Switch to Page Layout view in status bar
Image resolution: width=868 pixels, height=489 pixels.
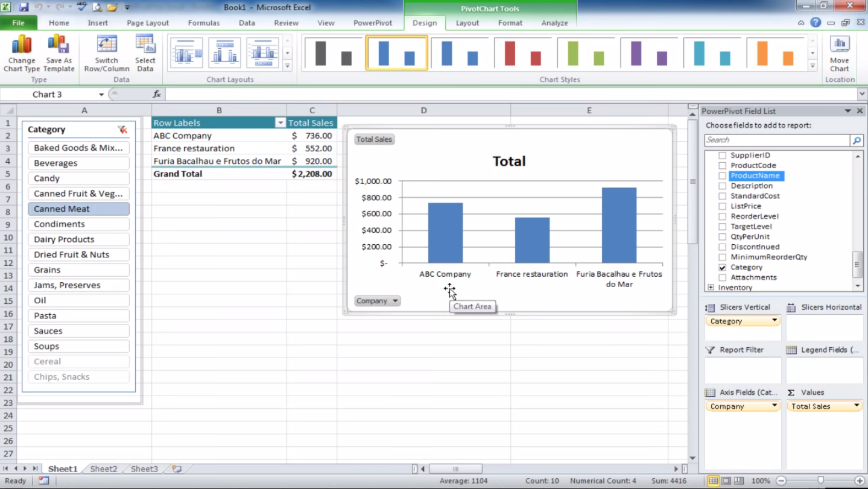[726, 481]
